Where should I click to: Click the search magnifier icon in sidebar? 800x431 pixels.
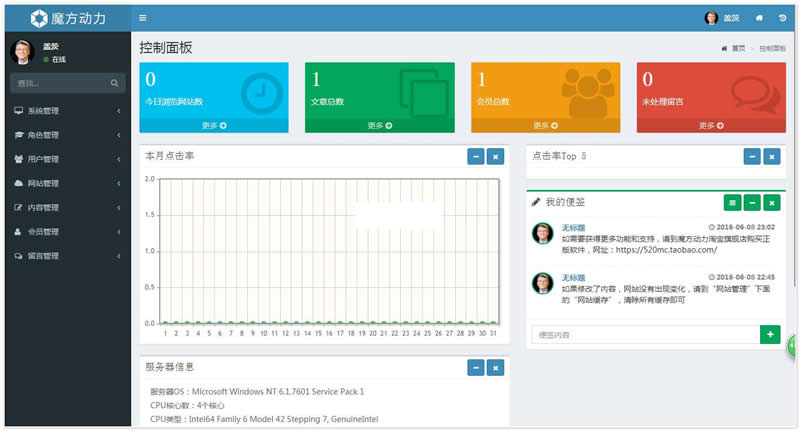click(115, 83)
